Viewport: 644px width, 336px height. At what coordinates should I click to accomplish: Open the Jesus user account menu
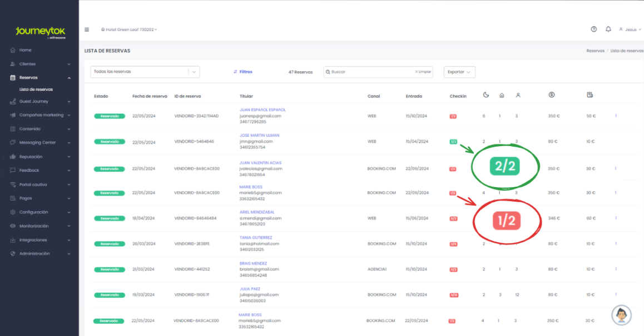(630, 29)
